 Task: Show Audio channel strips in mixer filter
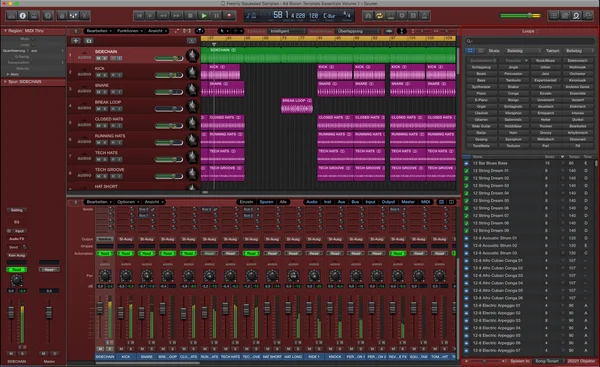coord(312,202)
